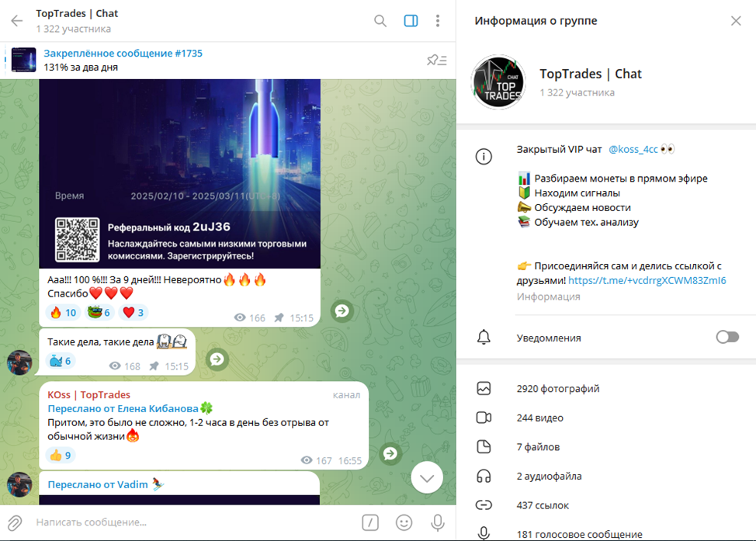Image resolution: width=756 pixels, height=541 pixels.
Task: Click the frog reaction with 6
Action: [99, 313]
